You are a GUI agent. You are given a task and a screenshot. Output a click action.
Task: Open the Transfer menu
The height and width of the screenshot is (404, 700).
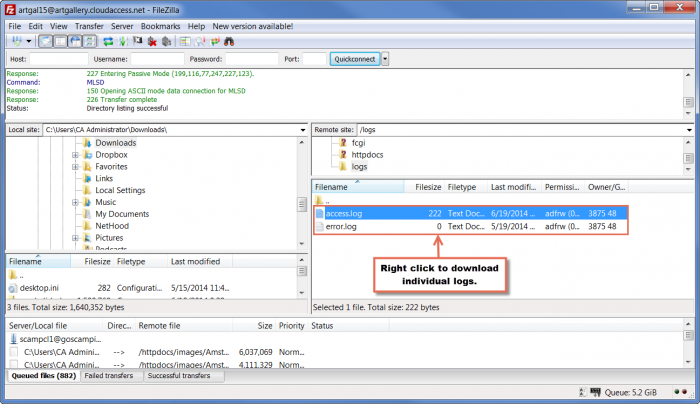point(89,26)
